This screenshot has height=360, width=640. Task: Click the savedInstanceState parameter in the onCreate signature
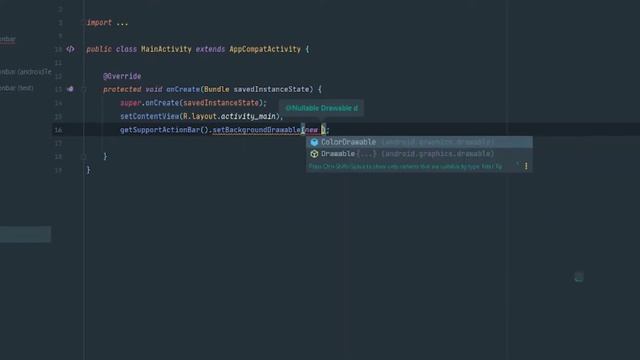(x=271, y=89)
